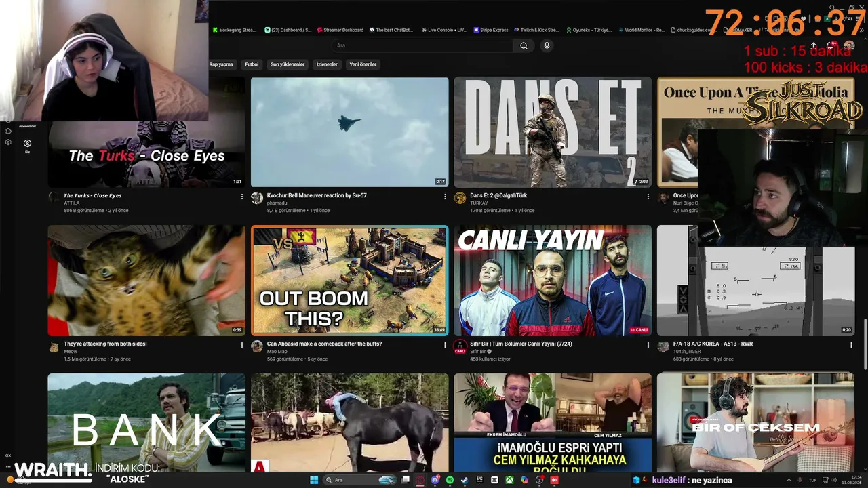Open Meow channel avatar under cat video

pyautogui.click(x=54, y=346)
